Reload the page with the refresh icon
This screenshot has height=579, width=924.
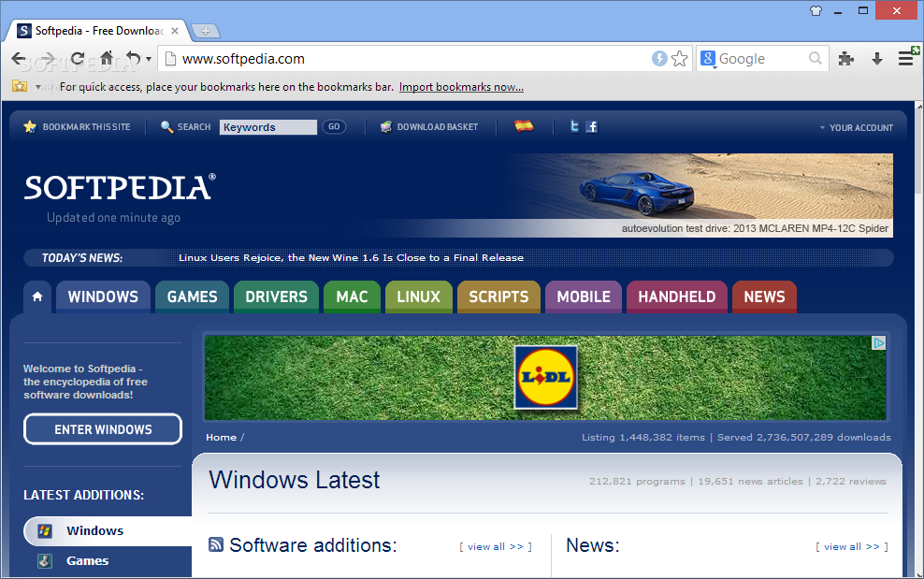(78, 58)
